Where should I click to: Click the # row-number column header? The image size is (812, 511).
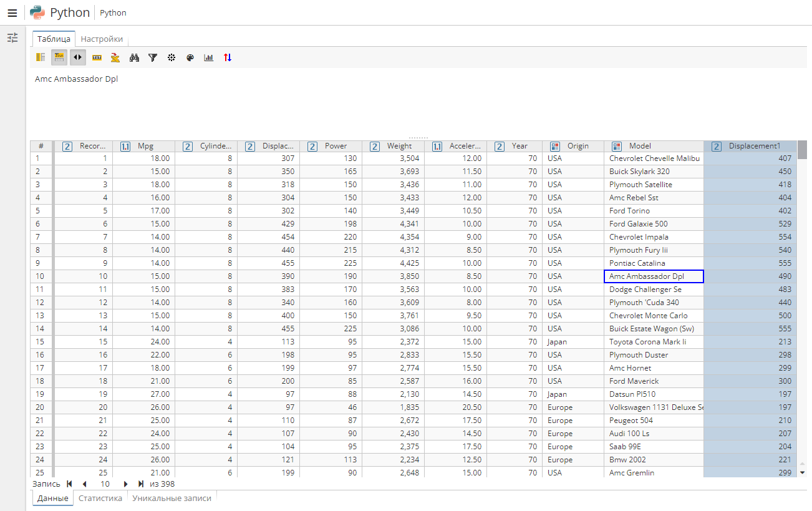(41, 146)
